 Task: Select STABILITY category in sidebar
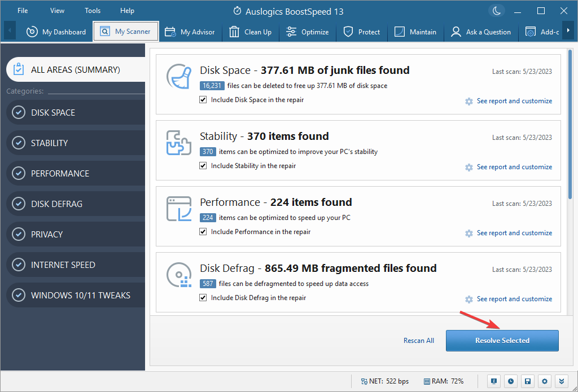[x=76, y=143]
